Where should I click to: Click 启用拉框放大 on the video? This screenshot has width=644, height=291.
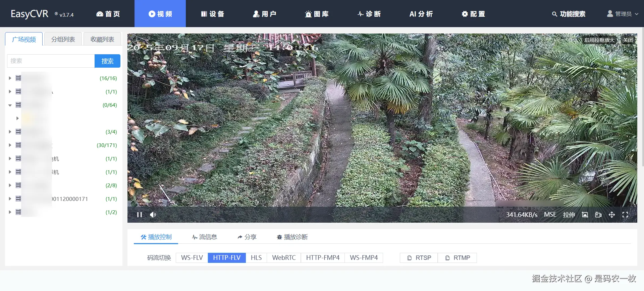[599, 40]
